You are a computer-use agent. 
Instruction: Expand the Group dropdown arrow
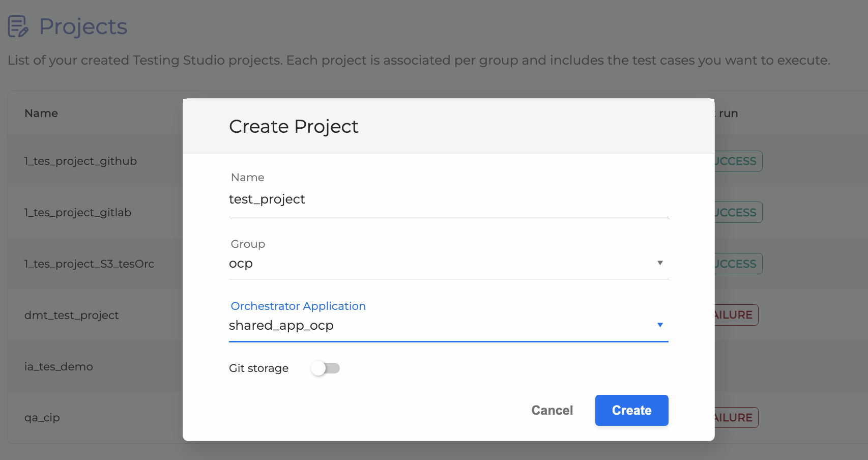click(x=659, y=263)
